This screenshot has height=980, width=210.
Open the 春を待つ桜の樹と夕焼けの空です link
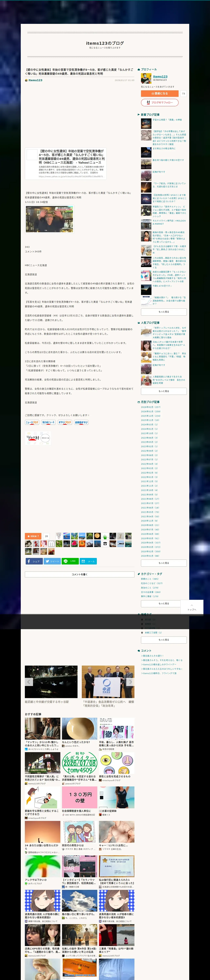[168, 160]
